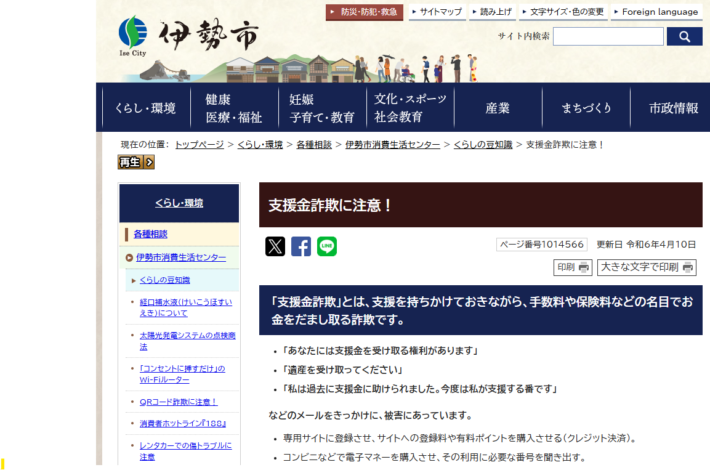Click くらし・環境 breadcrumb link
The height and width of the screenshot is (470, 710).
(260, 144)
